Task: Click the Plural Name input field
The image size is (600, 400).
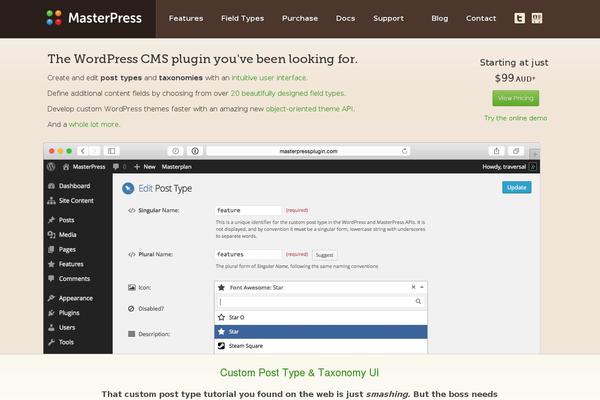Action: (248, 254)
